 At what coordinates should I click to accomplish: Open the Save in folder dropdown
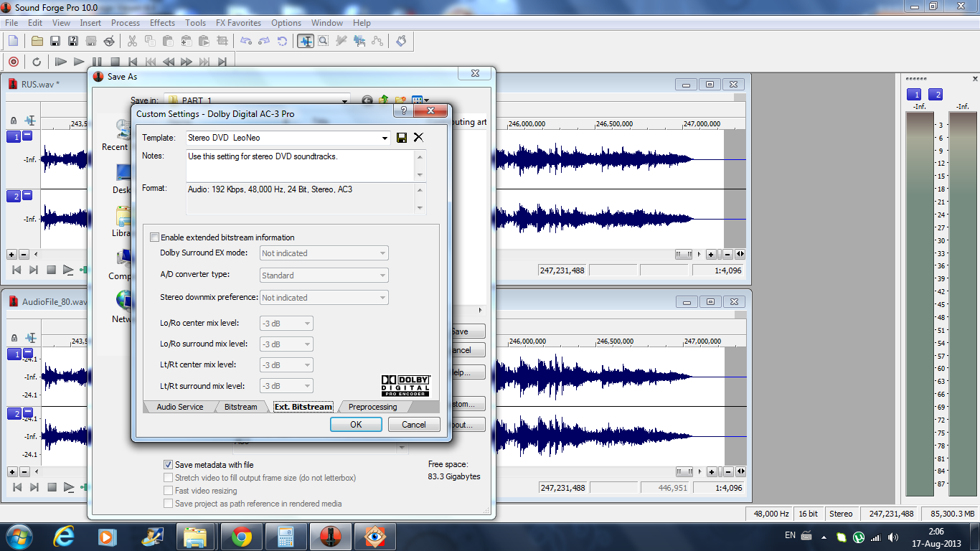(344, 101)
